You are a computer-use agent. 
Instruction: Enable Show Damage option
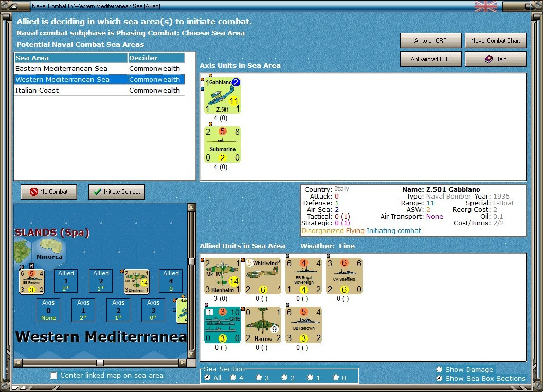point(440,369)
